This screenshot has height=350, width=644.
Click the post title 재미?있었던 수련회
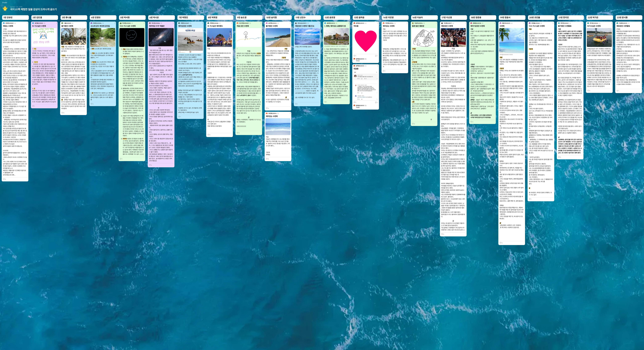point(478,26)
